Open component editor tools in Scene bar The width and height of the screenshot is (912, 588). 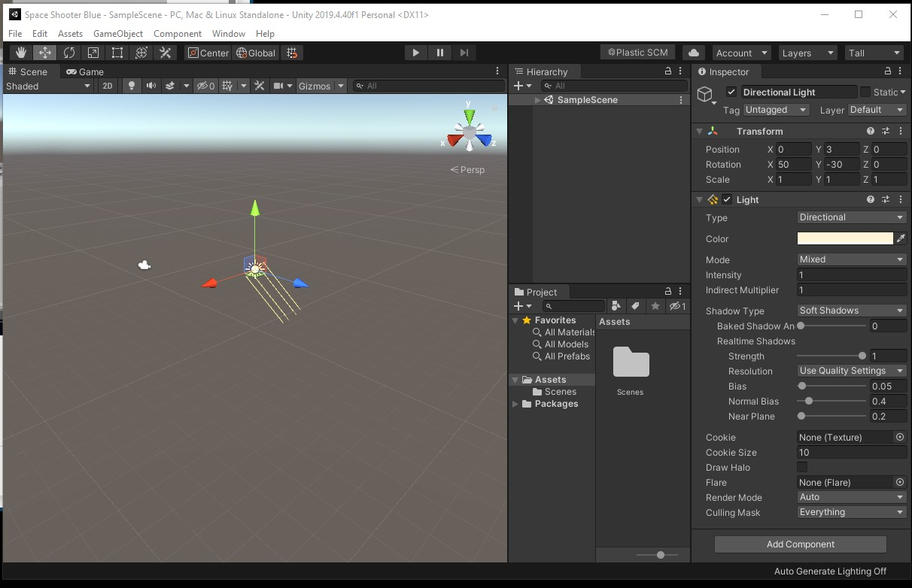[260, 86]
